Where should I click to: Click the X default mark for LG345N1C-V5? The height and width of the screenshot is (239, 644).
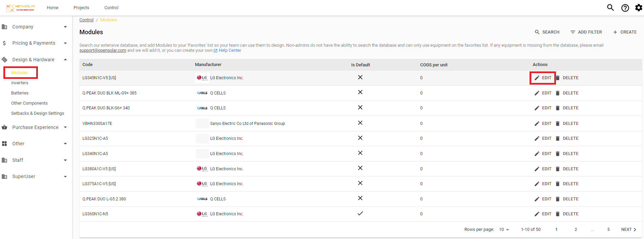[360, 77]
